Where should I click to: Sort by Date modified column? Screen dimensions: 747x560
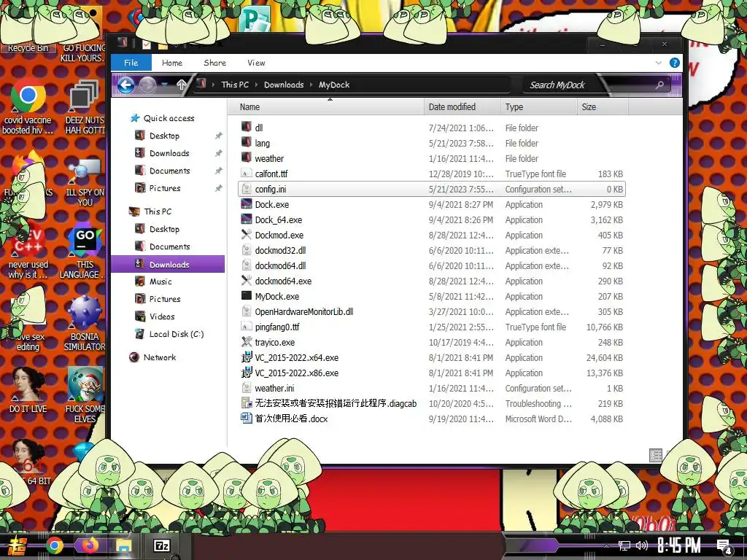[462, 107]
